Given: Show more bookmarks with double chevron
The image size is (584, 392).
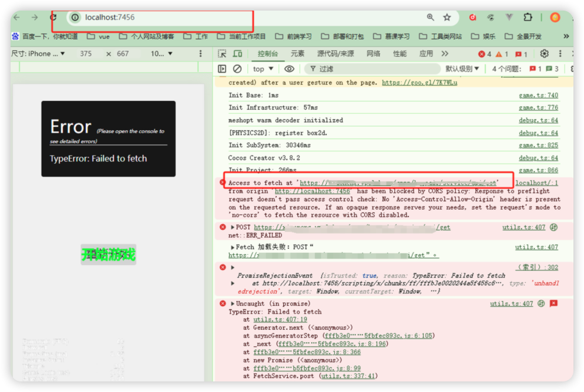Looking at the screenshot, I should pos(566,36).
